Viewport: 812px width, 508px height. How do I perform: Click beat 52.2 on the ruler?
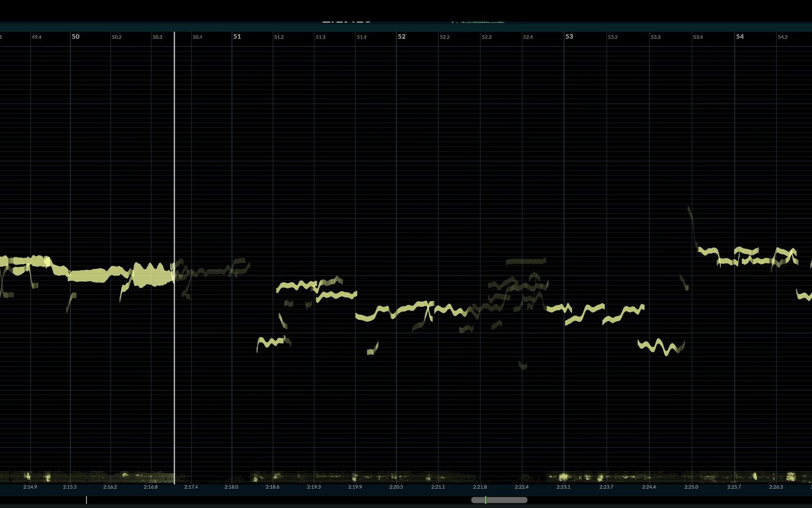click(x=445, y=37)
